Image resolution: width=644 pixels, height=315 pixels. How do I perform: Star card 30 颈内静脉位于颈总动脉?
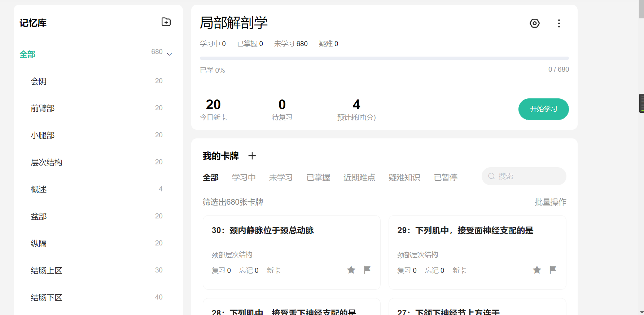click(351, 270)
